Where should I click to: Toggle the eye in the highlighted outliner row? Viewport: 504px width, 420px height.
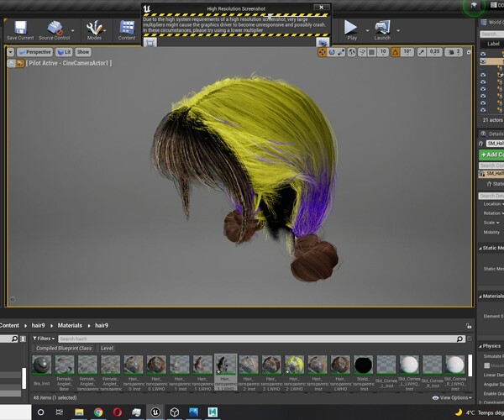click(x=483, y=61)
